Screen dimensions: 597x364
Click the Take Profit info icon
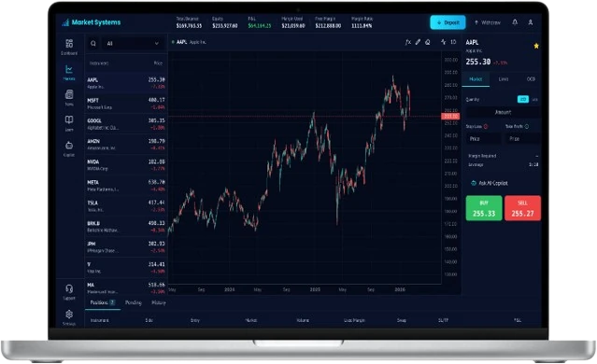coord(527,126)
